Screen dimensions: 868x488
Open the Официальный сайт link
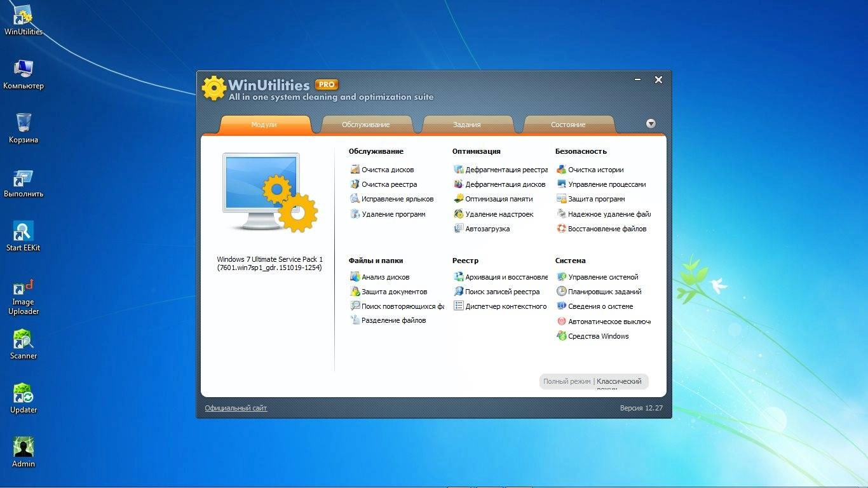[x=236, y=408]
